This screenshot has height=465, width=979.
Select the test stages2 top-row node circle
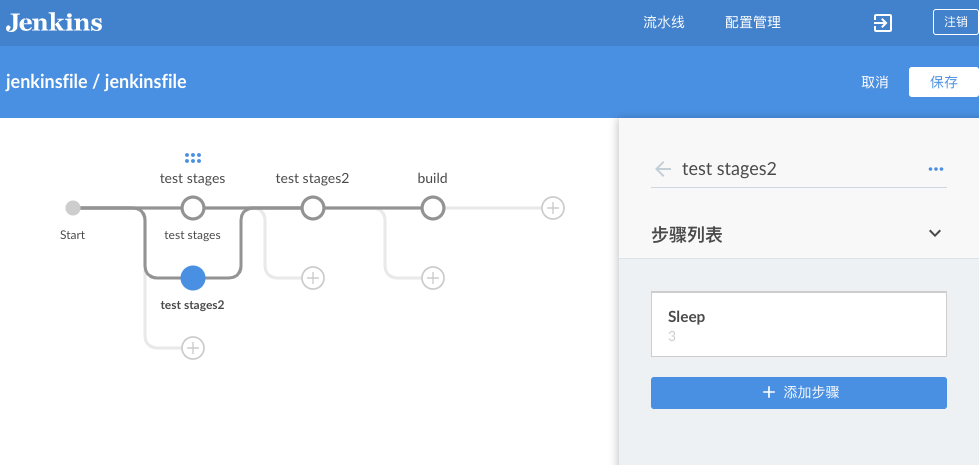click(313, 208)
